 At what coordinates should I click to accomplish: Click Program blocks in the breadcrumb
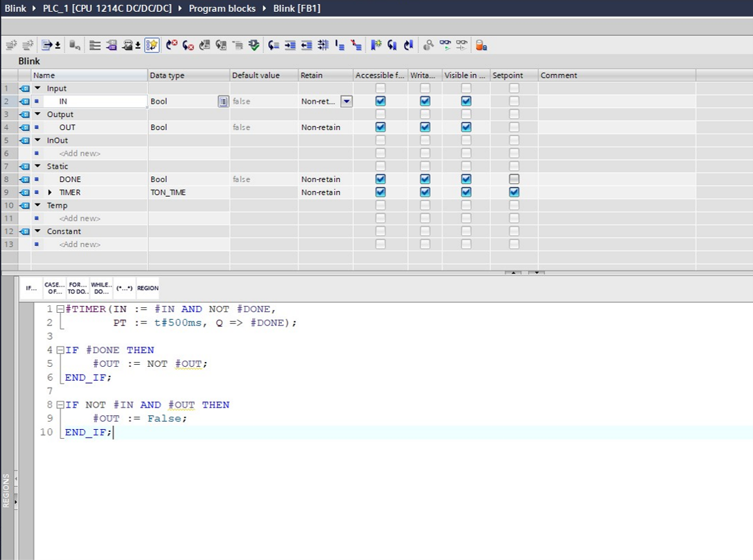click(222, 8)
